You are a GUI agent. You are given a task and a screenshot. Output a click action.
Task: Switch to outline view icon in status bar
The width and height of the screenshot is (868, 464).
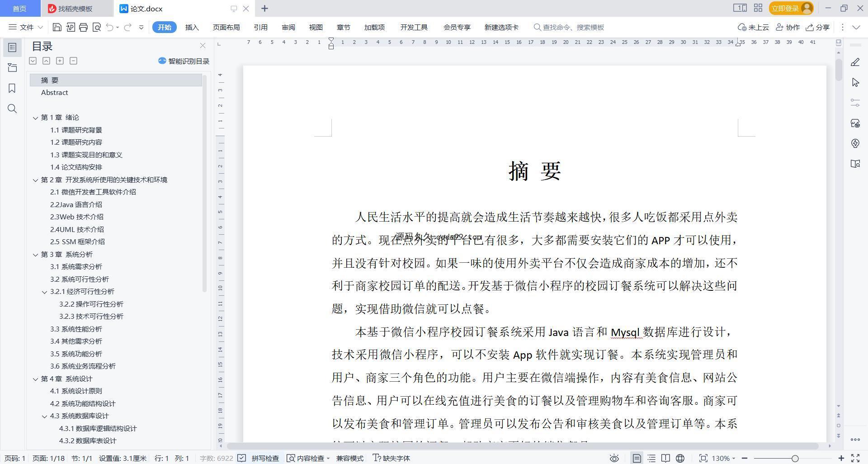[651, 458]
